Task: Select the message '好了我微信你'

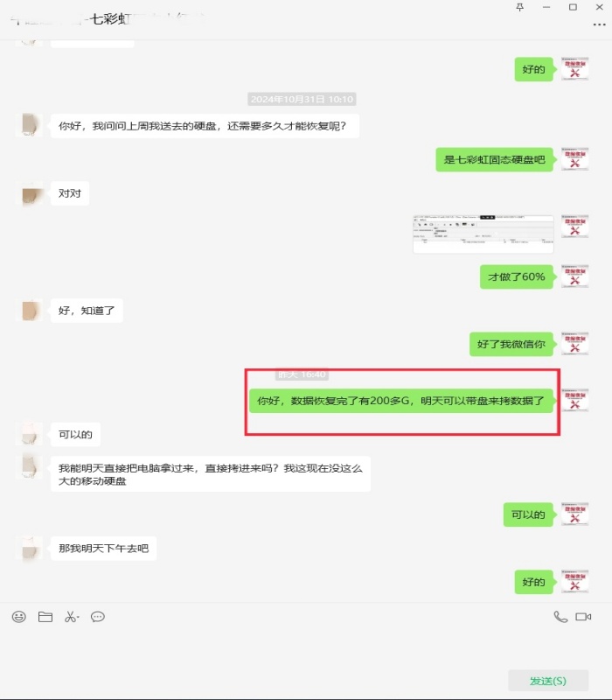Action: click(x=511, y=344)
